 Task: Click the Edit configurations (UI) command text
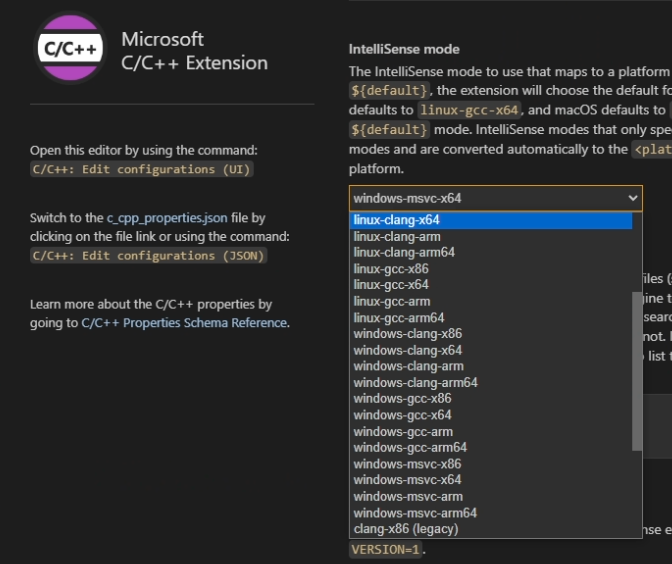[x=141, y=169]
